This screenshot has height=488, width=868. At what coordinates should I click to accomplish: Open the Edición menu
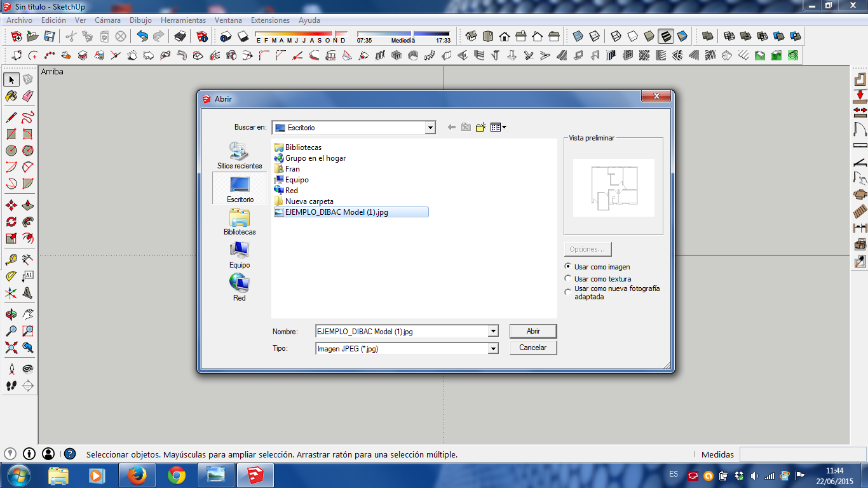(53, 20)
